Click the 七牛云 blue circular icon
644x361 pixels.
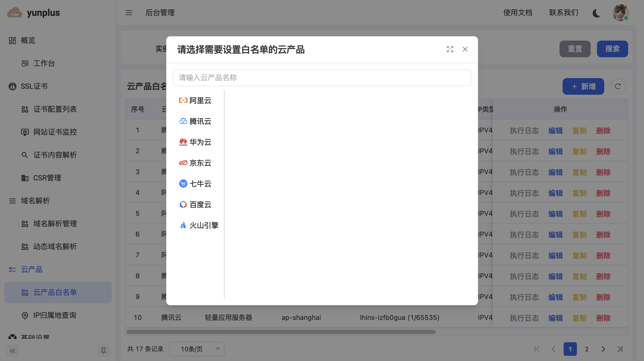pyautogui.click(x=183, y=184)
